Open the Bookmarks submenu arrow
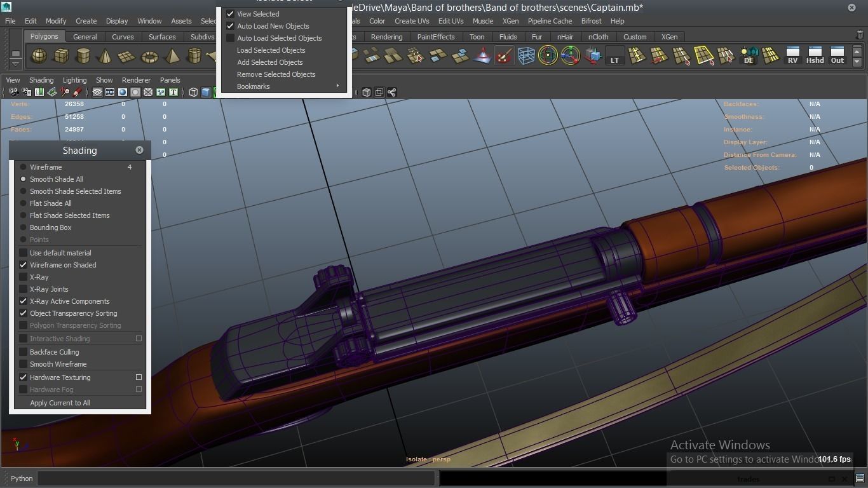Viewport: 868px width, 488px height. [337, 86]
